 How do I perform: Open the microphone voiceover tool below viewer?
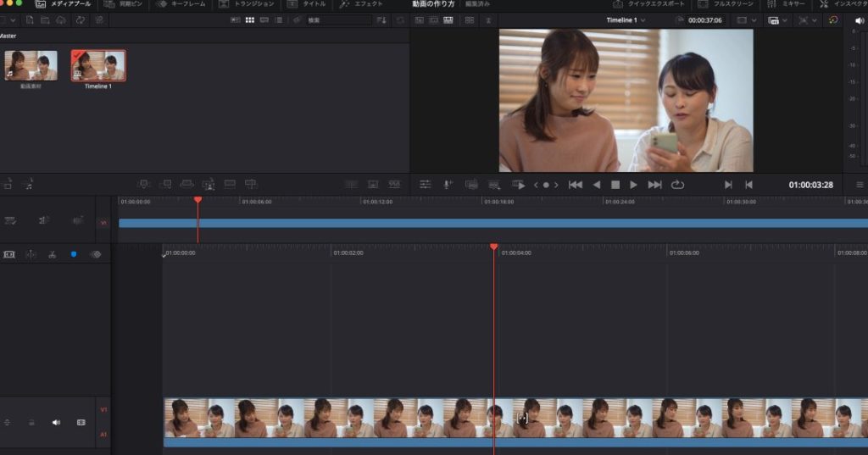coord(448,185)
